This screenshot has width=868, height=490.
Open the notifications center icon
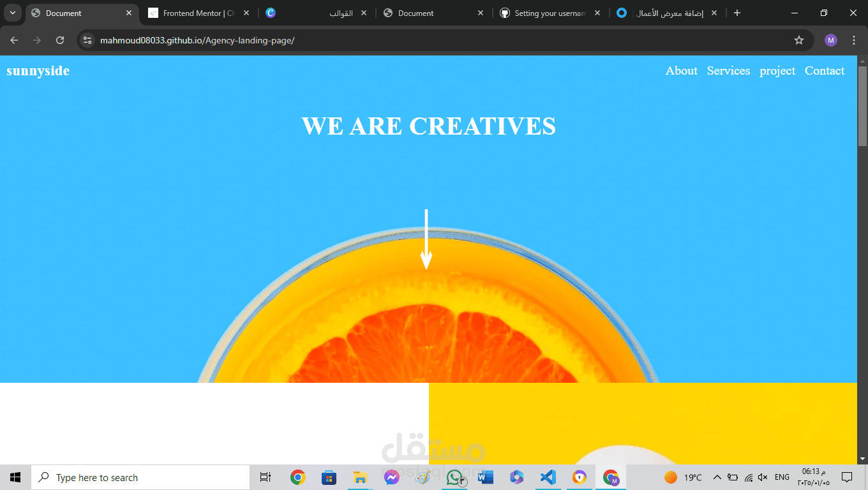tap(847, 477)
